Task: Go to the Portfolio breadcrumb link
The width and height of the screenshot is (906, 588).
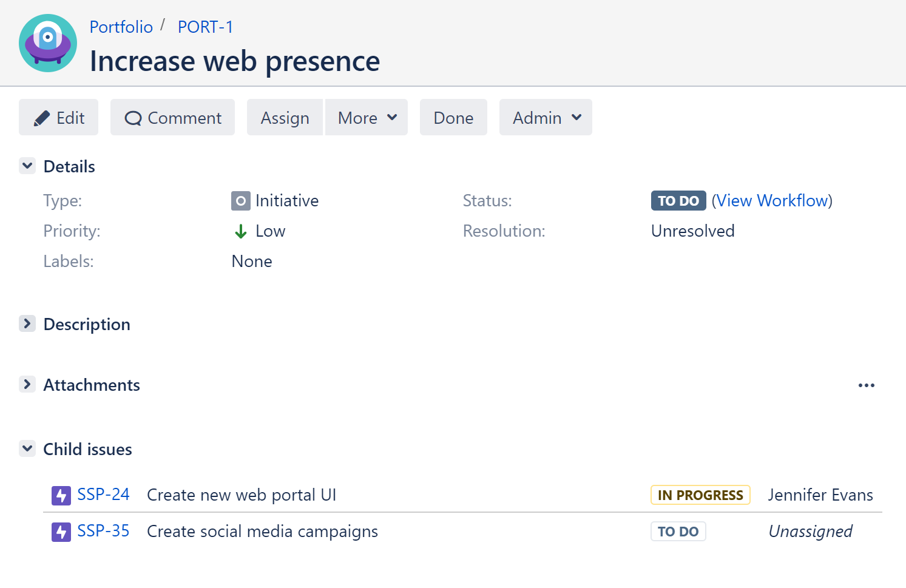Action: tap(121, 27)
